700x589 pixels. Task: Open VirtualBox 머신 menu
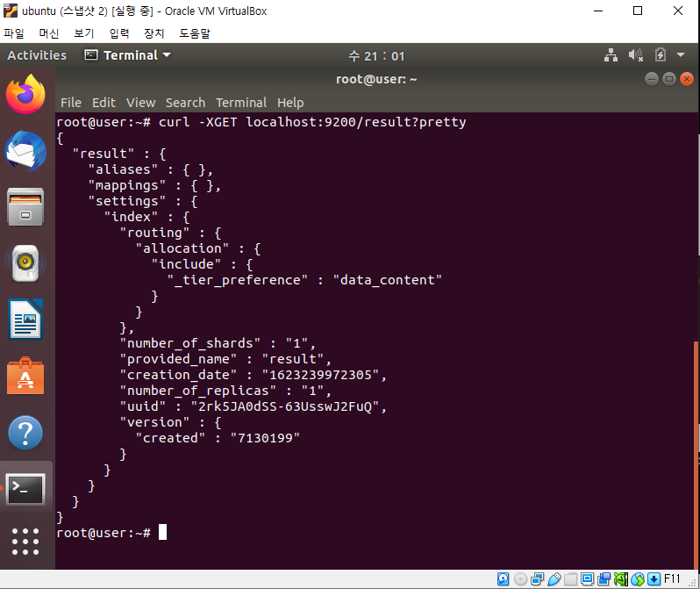tap(48, 33)
